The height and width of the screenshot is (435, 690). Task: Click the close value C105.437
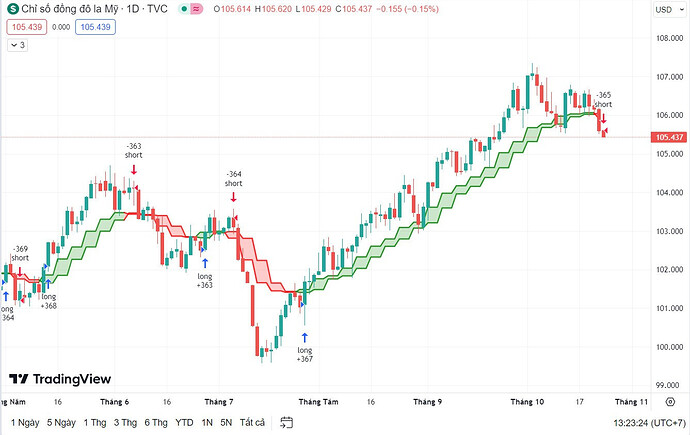353,9
